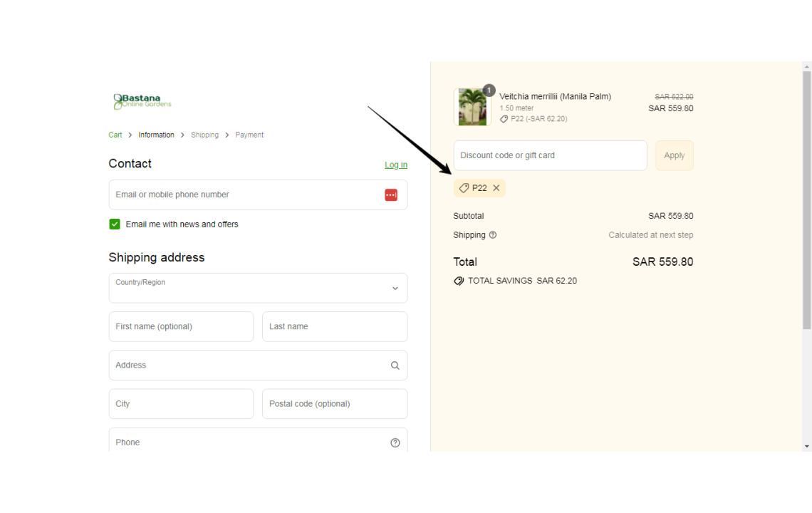Click the 1.50 meter variant text
The height and width of the screenshot is (513, 812).
[x=516, y=108]
